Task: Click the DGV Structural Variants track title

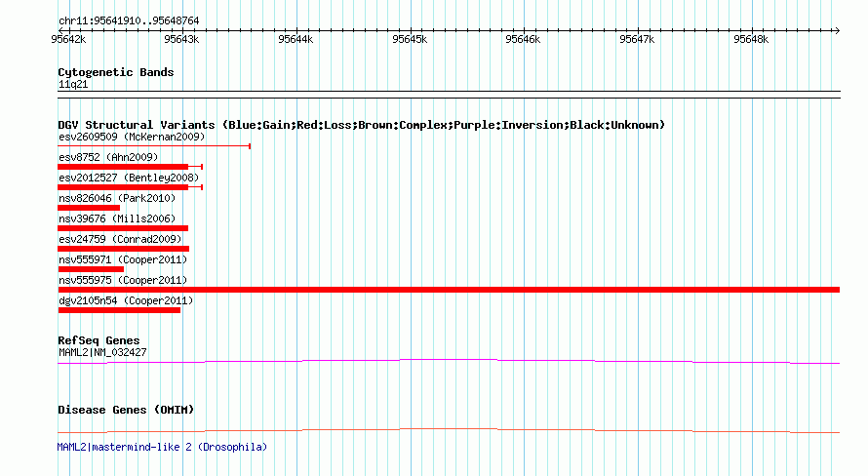Action: 361,125
